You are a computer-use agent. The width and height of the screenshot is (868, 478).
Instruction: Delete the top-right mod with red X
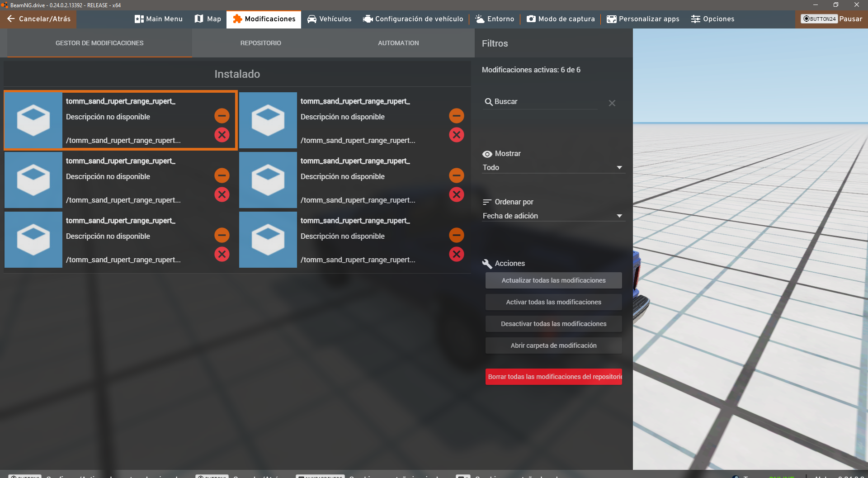(457, 135)
